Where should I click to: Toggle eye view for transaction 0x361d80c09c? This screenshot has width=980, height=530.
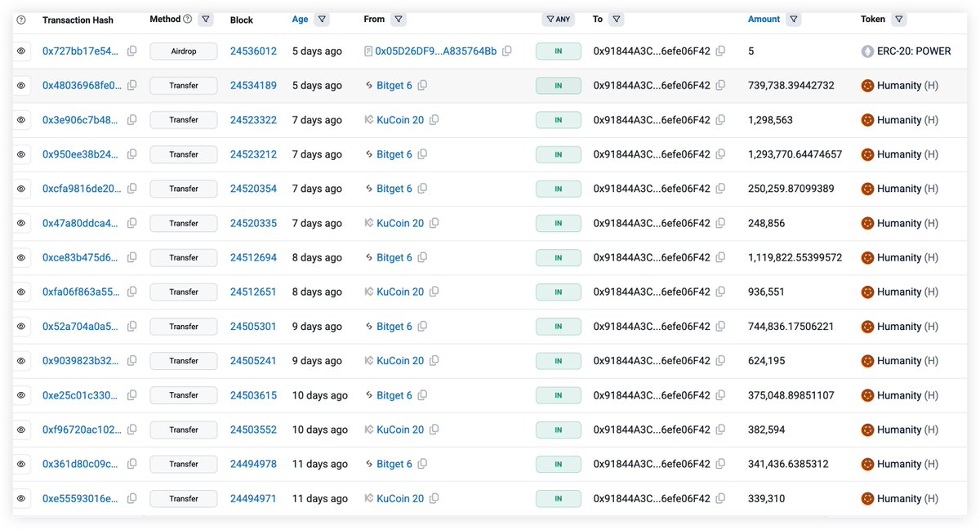click(x=21, y=464)
